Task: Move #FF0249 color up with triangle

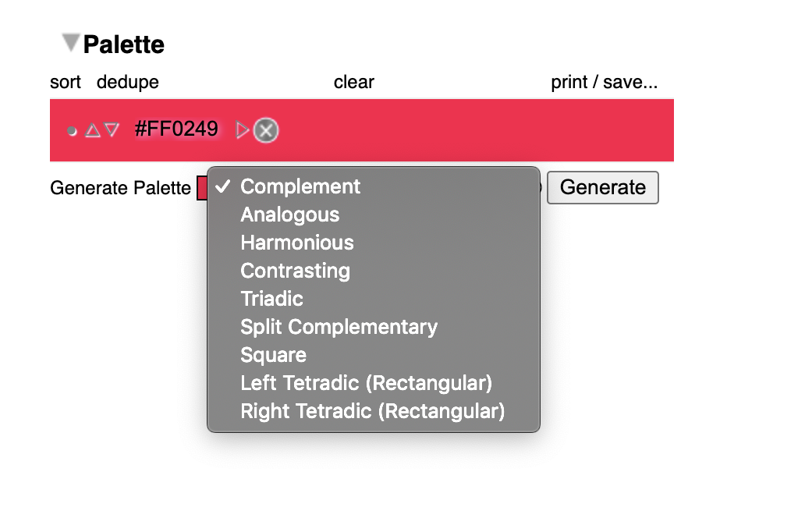Action: pos(92,130)
